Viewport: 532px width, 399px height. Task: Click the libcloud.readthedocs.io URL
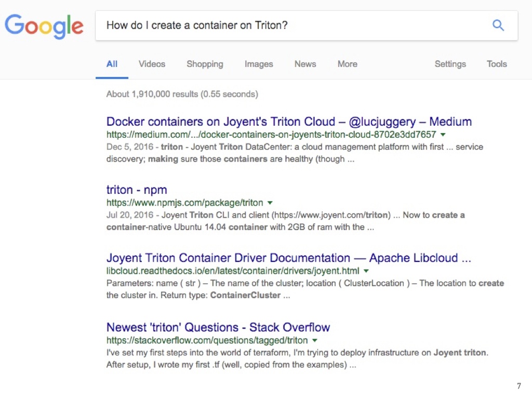coord(233,271)
